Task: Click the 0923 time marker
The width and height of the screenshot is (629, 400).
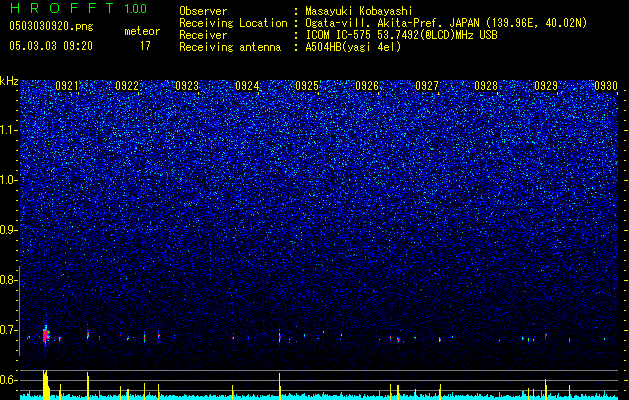Action: 187,86
